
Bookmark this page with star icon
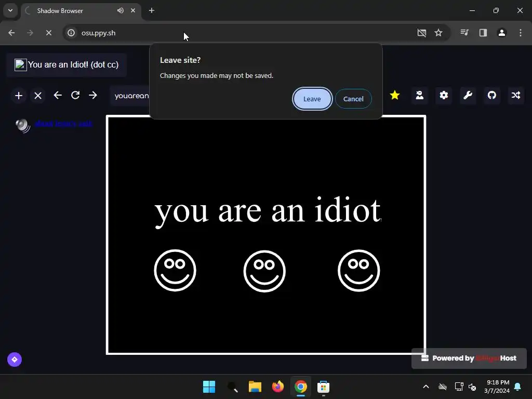(x=438, y=33)
